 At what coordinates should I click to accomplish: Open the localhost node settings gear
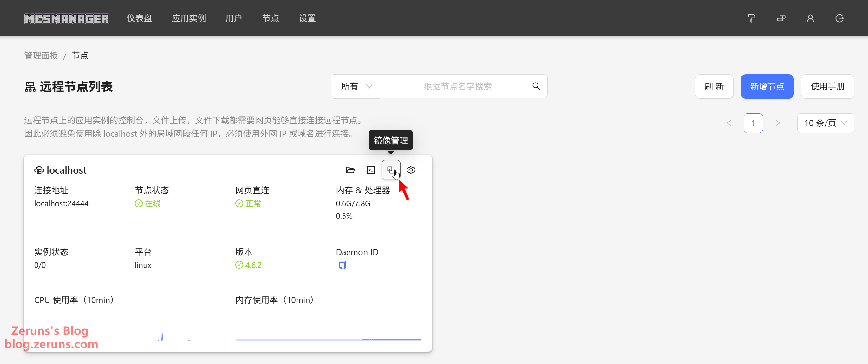pos(411,170)
